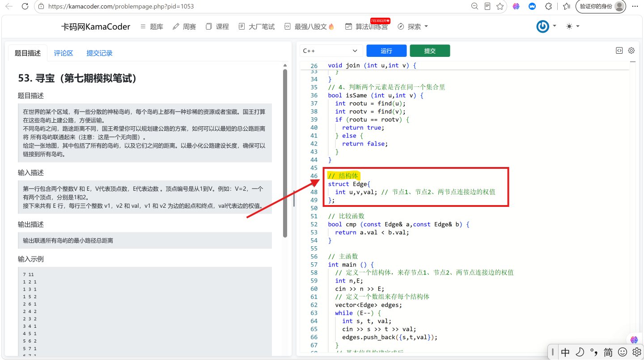Toggle the code view brackets icon
This screenshot has height=360, width=644.
coord(619,51)
